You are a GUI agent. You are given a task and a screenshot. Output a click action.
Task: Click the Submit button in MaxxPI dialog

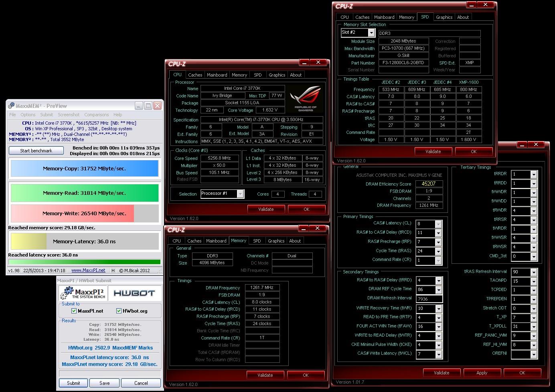coord(73,383)
